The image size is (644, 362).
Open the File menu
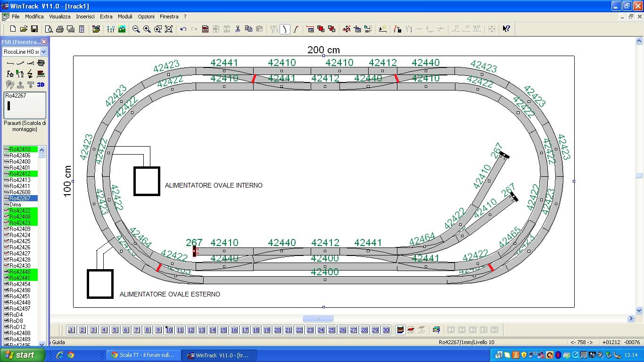coord(16,16)
